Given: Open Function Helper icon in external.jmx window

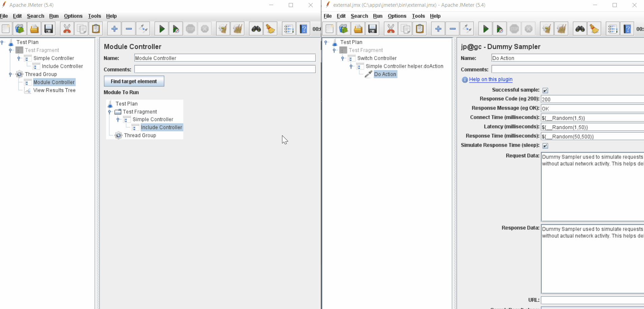Looking at the screenshot, I should click(613, 29).
